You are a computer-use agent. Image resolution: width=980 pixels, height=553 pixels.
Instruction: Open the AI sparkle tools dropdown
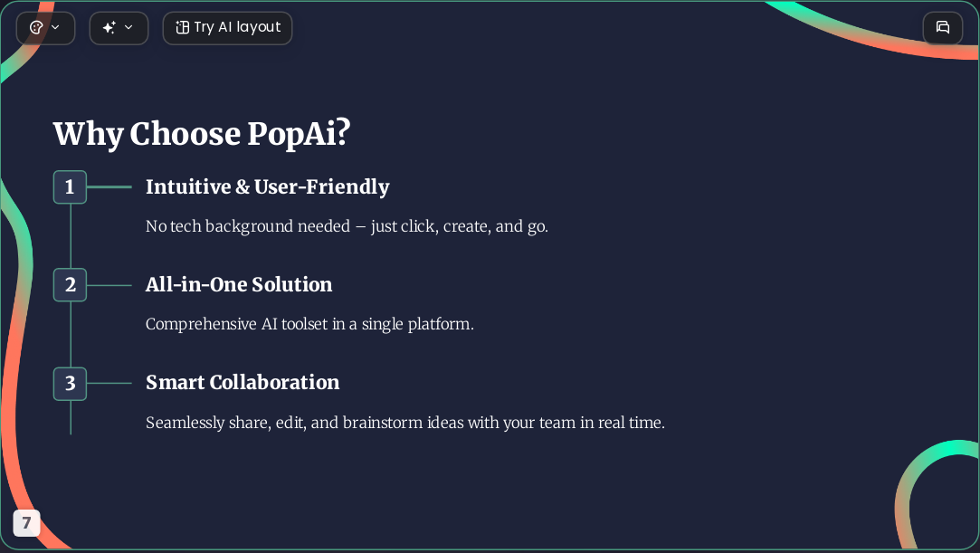[x=119, y=28]
